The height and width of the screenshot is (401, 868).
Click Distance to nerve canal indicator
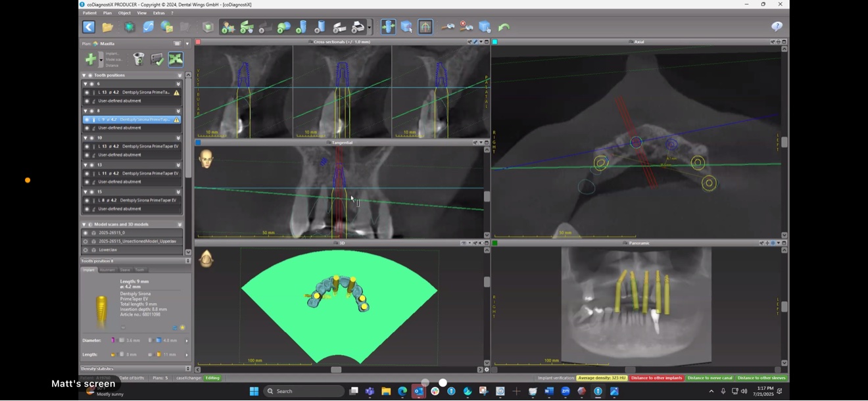(x=710, y=378)
